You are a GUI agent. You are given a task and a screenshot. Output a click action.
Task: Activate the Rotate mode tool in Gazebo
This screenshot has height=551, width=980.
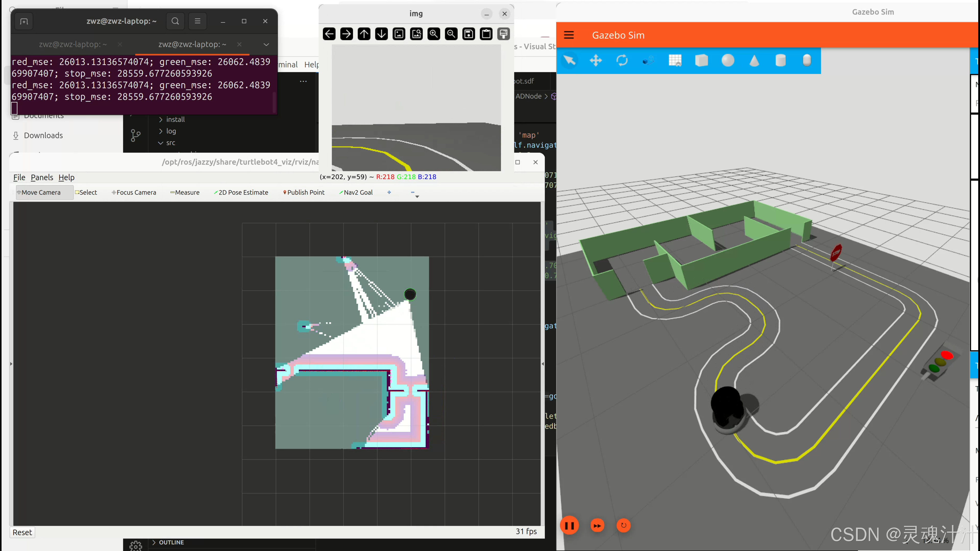(622, 60)
